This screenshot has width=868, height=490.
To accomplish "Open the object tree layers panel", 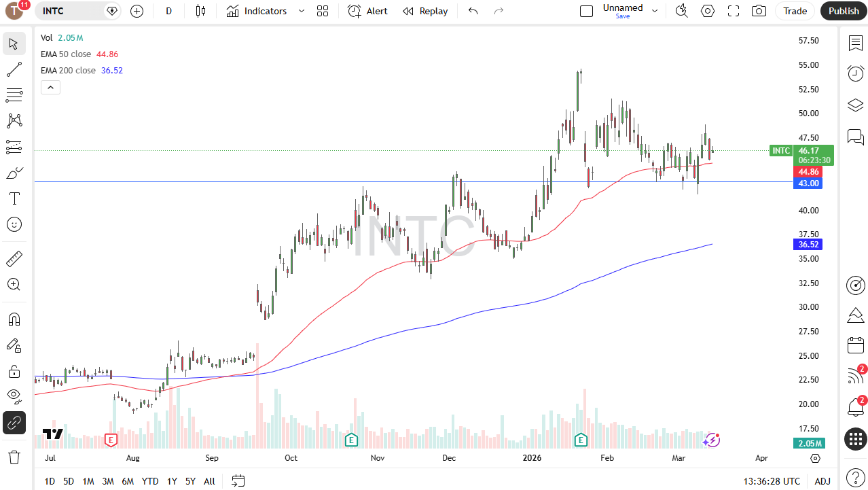I will tap(855, 105).
